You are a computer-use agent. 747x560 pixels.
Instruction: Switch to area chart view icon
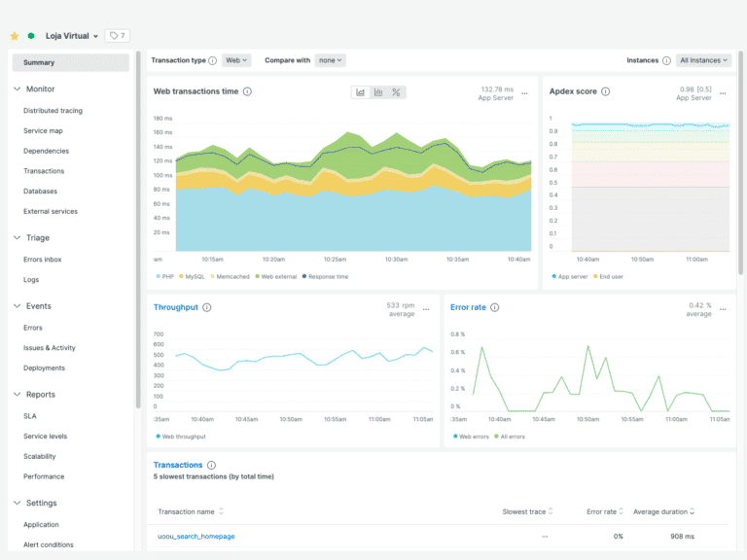[360, 92]
